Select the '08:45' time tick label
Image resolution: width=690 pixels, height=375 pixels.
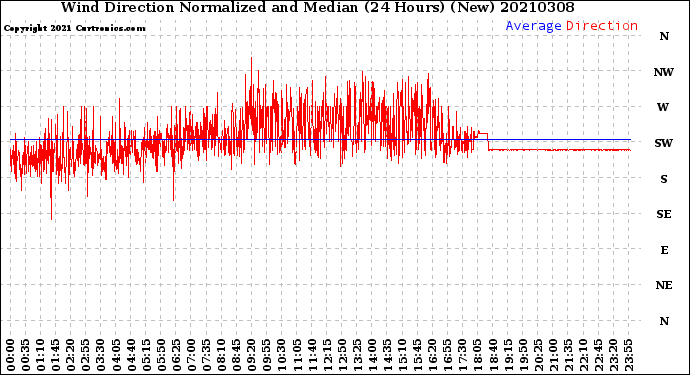pyautogui.click(x=236, y=355)
